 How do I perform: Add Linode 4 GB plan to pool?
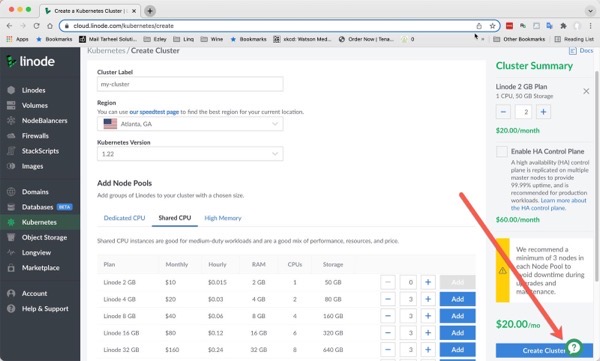(457, 299)
